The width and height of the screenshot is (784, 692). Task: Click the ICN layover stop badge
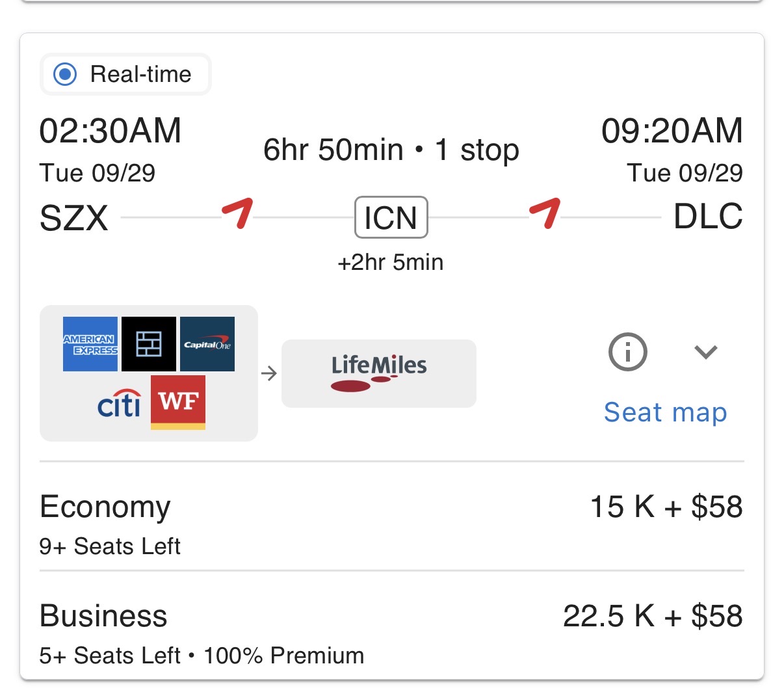pyautogui.click(x=391, y=217)
